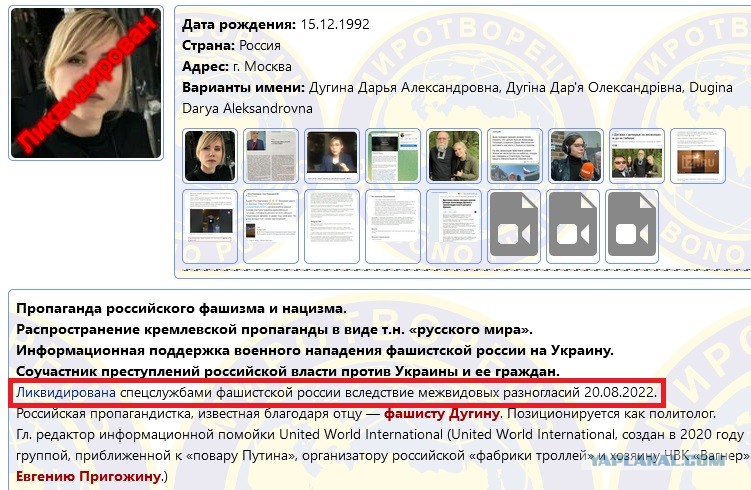Screen dimensions: 751x490
Task: Open the second-row text thumbnail with star rating
Action: 271,226
